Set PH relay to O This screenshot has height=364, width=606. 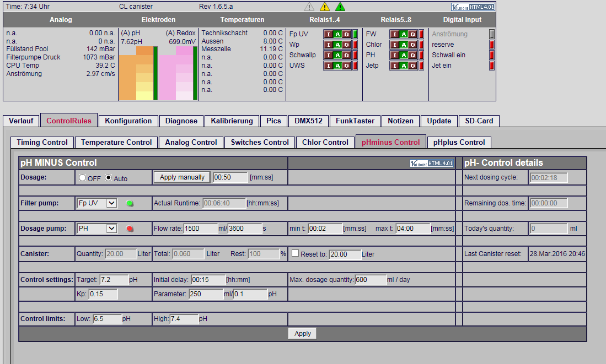(413, 55)
